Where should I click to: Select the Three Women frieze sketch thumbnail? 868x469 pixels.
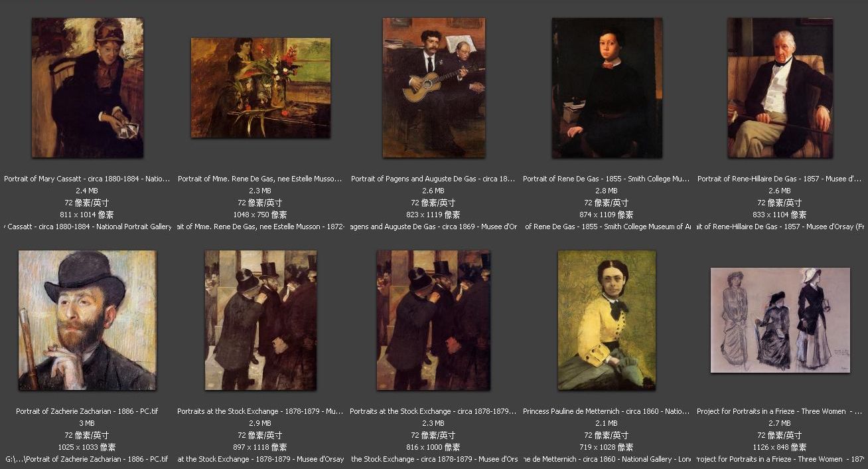point(780,320)
